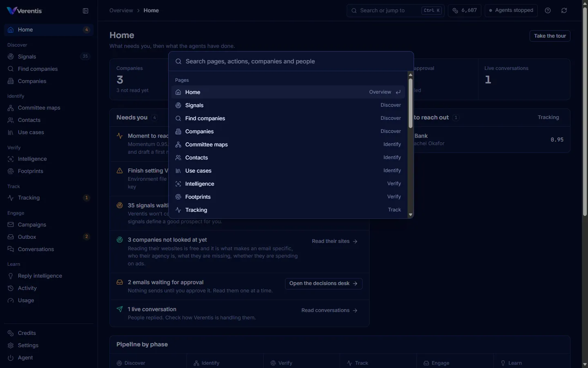Open the top bar Search or jump to field
Viewport: 588px width, 368px height.
[395, 11]
